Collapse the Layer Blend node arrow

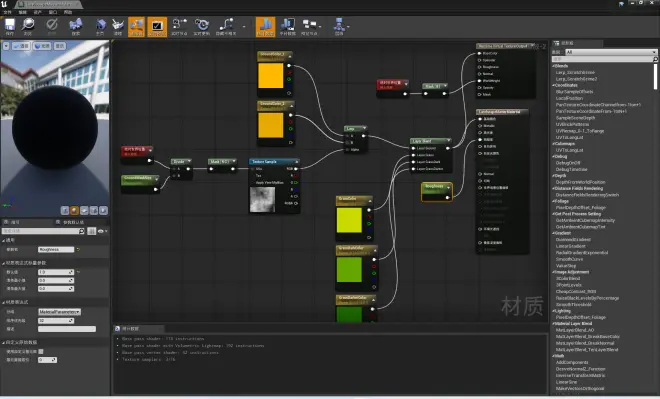coord(448,141)
